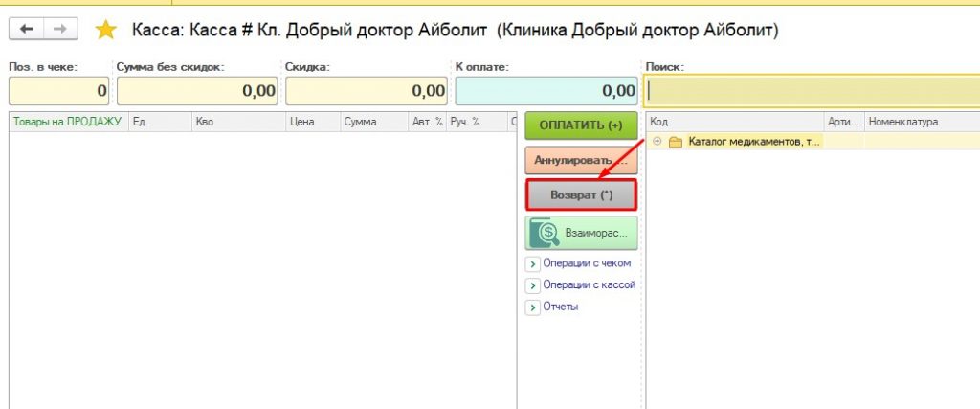This screenshot has height=409, width=980.
Task: Click the forward navigation arrow
Action: [x=59, y=30]
